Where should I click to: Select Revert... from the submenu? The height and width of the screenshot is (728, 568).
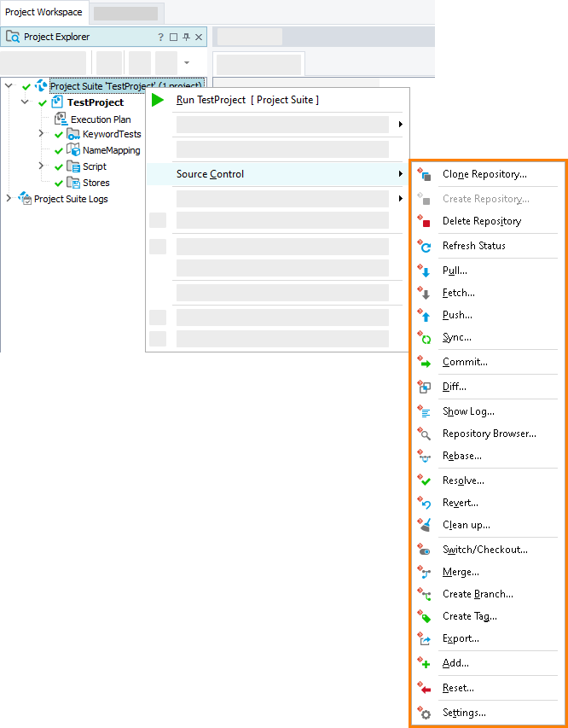click(488, 503)
